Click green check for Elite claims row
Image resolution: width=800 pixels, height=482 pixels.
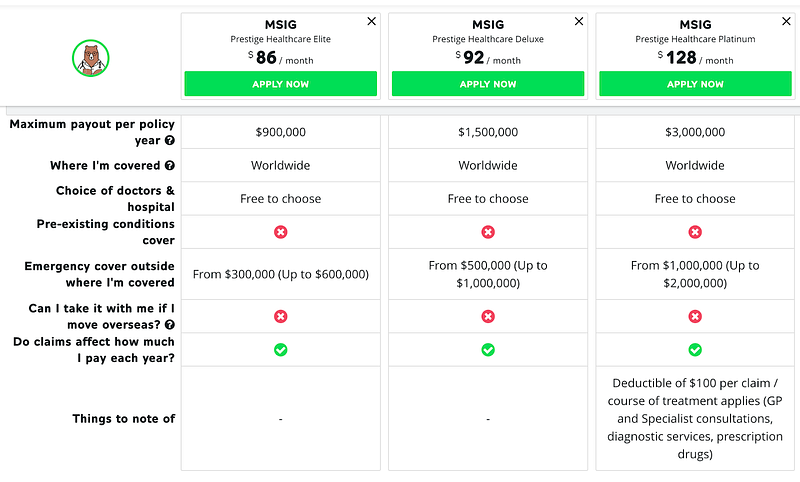[281, 350]
